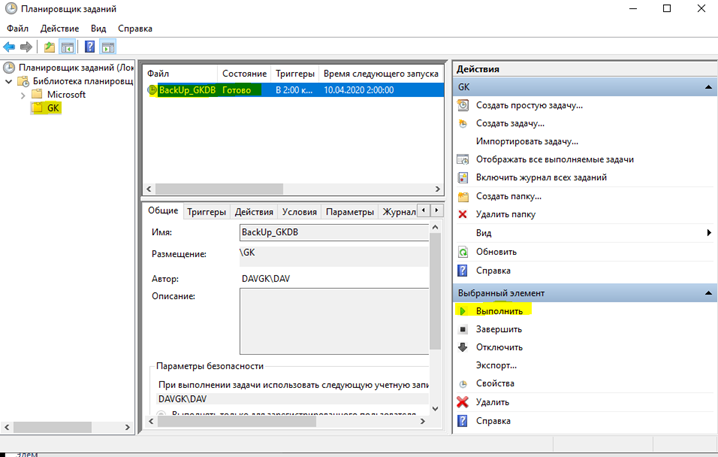Viewport: 718px width, 457px height.
Task: Switch to the Условия tab
Action: tap(299, 212)
